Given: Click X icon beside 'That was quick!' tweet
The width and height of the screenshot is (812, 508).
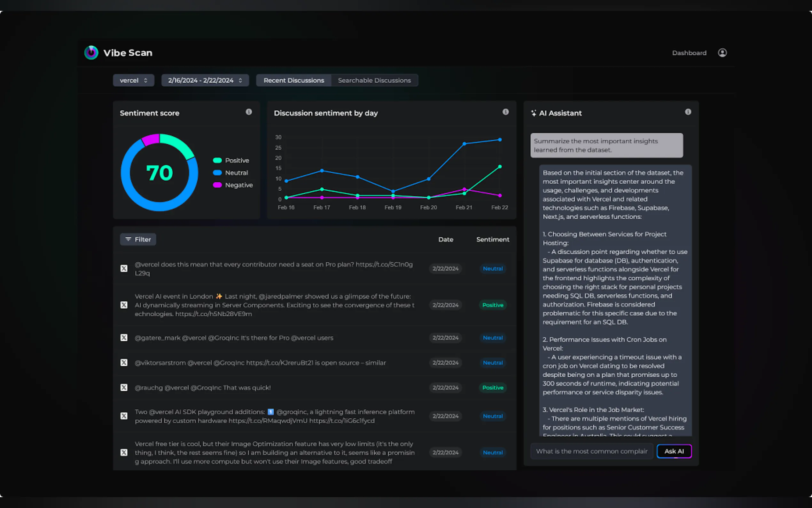Looking at the screenshot, I should pyautogui.click(x=124, y=387).
